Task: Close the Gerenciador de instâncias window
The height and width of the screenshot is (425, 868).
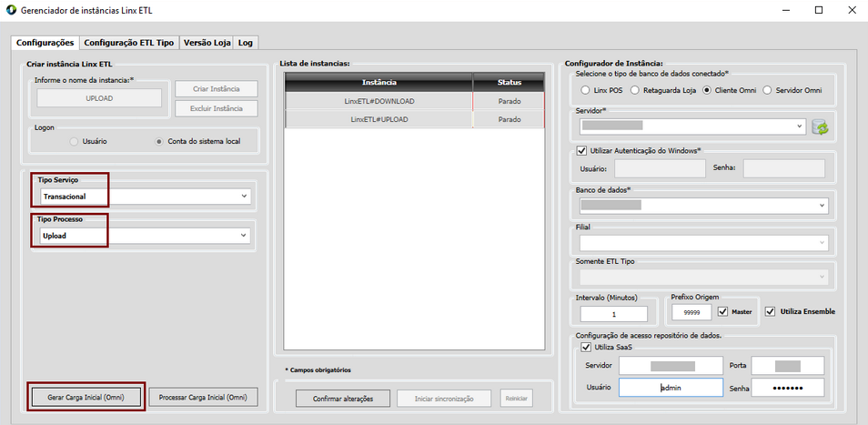Action: 852,10
